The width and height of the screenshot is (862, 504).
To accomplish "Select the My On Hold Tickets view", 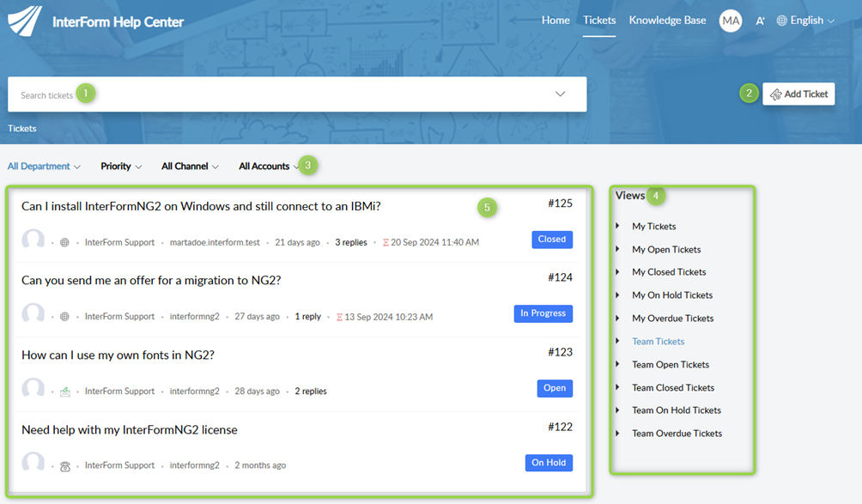I will tap(672, 295).
